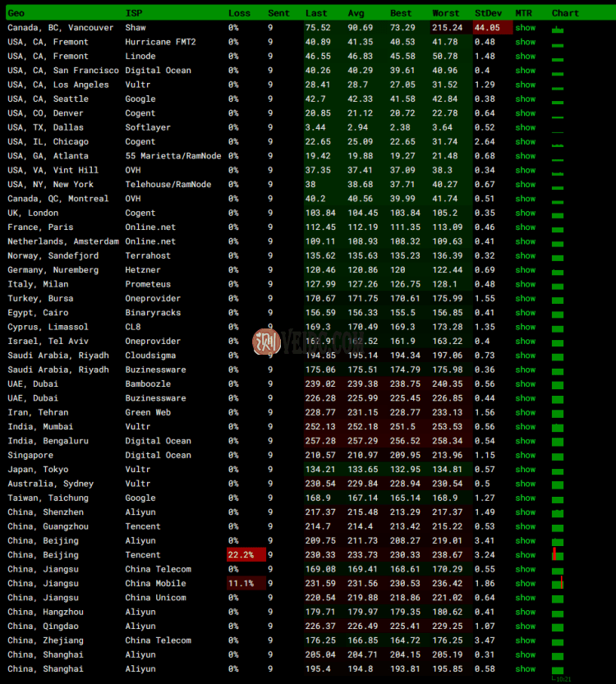Open chart thumbnail for Beijing Tencent row
This screenshot has width=616, height=684.
pos(558,554)
